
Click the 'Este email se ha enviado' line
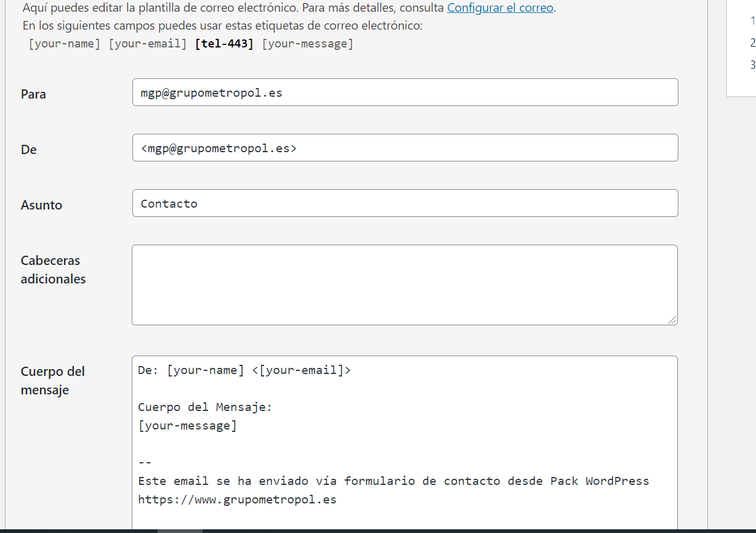pos(393,481)
